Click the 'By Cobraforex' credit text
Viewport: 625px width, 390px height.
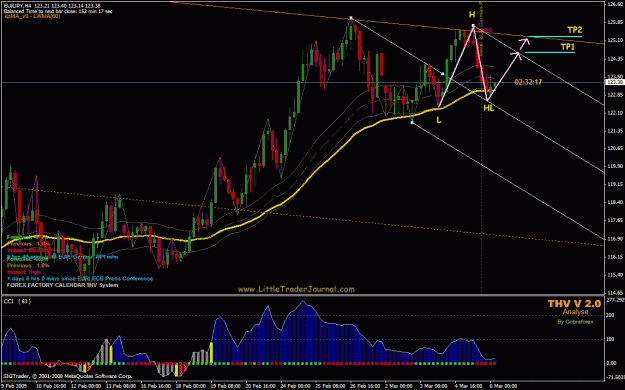pyautogui.click(x=575, y=321)
